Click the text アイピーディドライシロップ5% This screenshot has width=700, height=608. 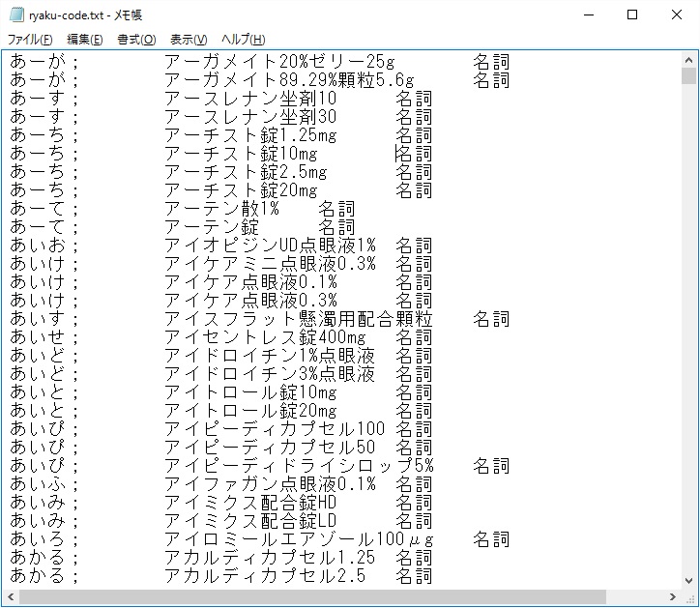pyautogui.click(x=299, y=466)
